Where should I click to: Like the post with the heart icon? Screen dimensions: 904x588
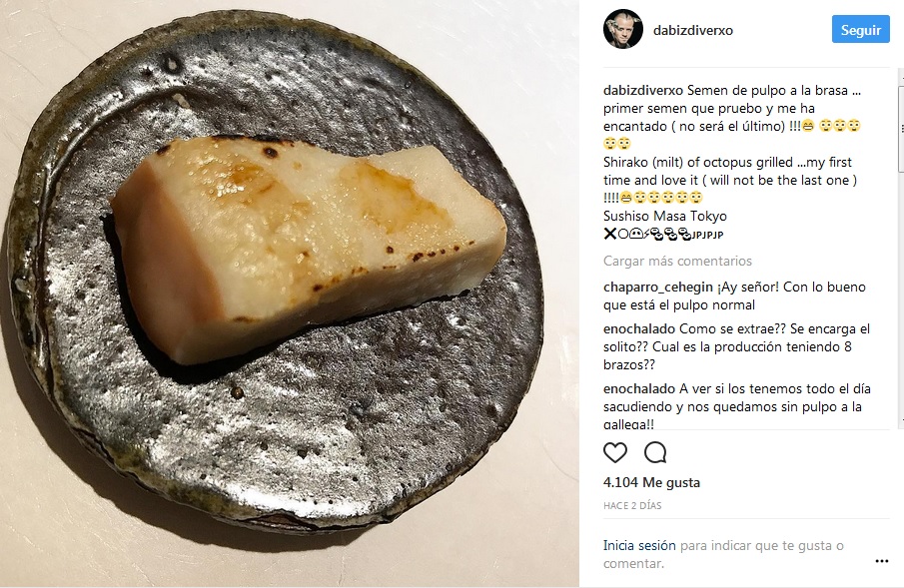(615, 452)
